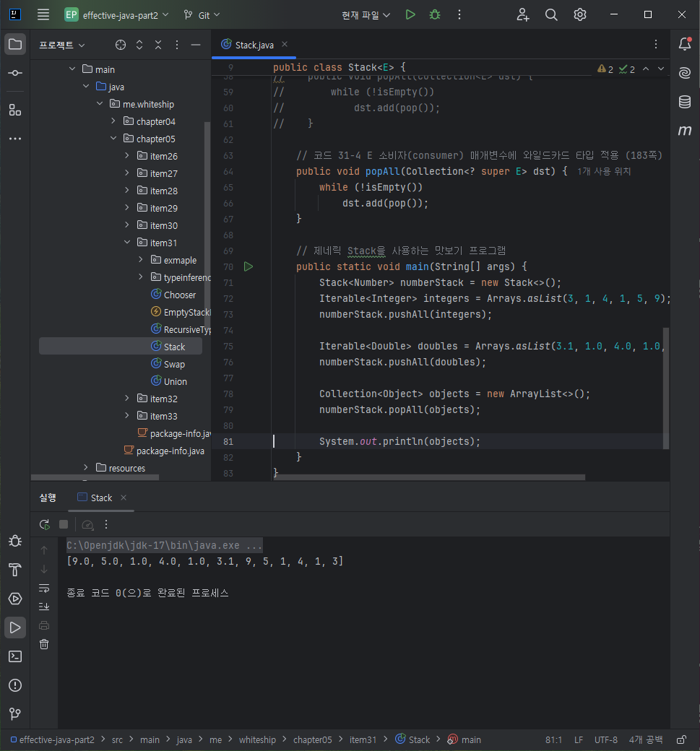Screen dimensions: 700x751
Task: Start debugging with the bug icon
Action: pos(435,15)
